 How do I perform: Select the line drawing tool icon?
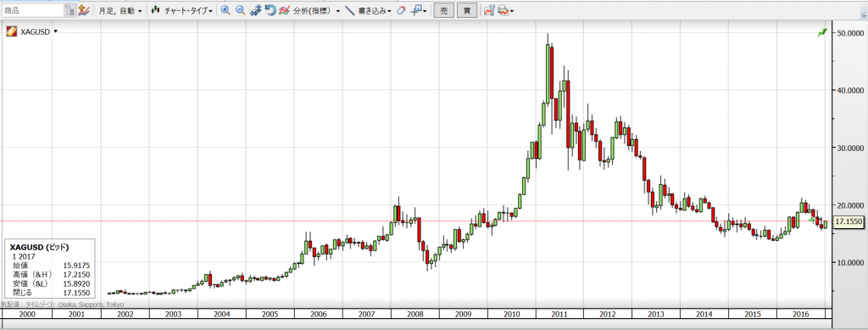pyautogui.click(x=349, y=10)
